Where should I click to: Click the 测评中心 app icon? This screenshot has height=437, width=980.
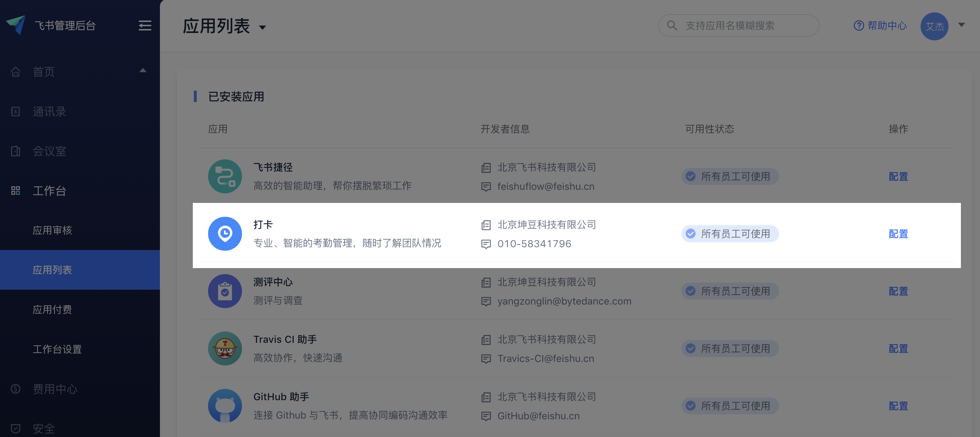coord(225,291)
